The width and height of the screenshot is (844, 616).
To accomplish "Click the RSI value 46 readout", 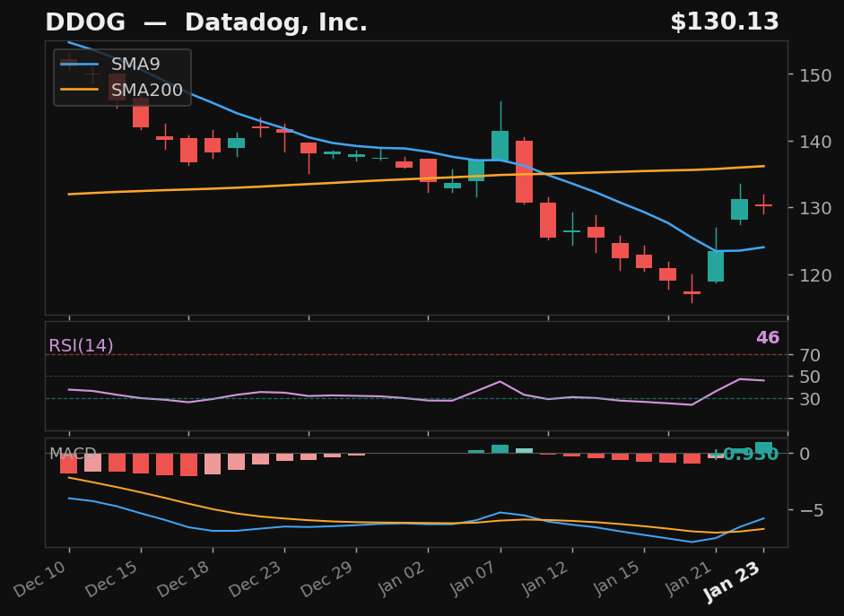I will [x=768, y=337].
